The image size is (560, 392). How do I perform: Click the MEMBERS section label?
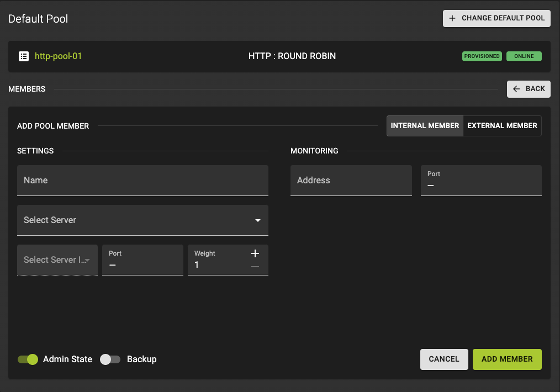point(27,89)
